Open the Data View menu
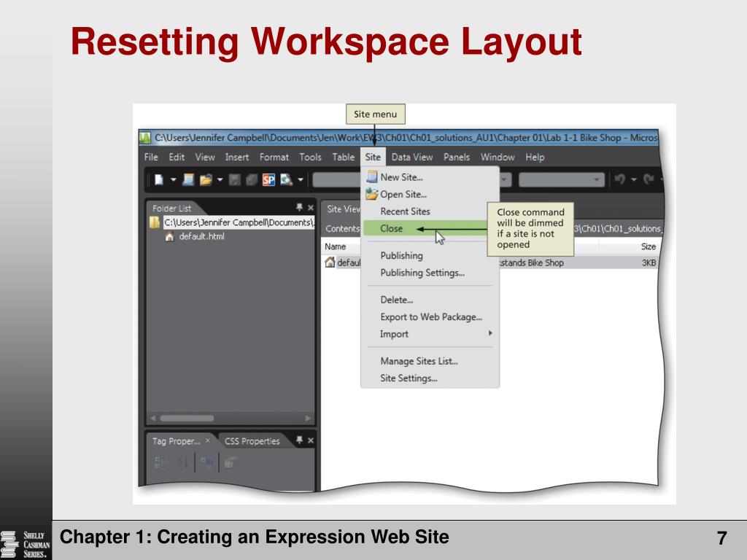Viewport: 747px width, 560px height. (x=411, y=157)
